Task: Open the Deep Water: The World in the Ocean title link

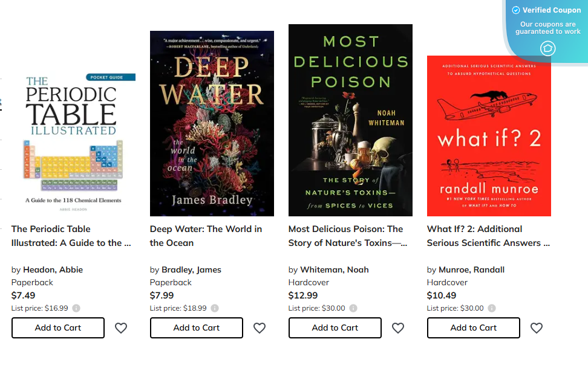Action: click(206, 236)
